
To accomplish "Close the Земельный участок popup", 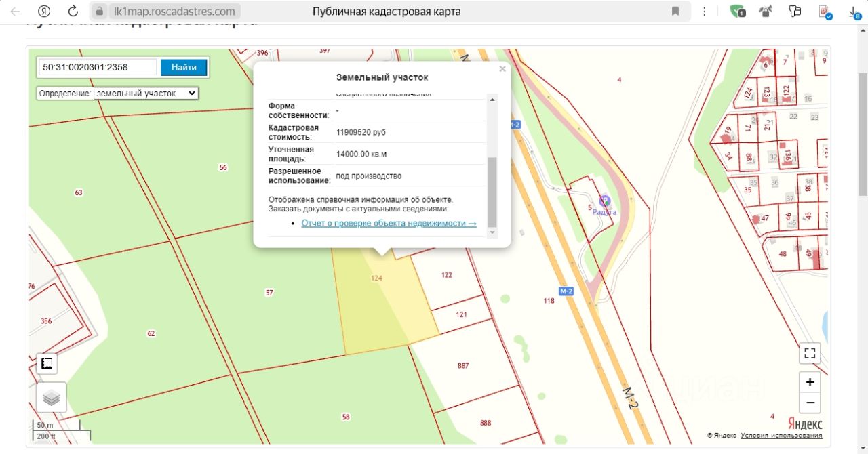I will (502, 68).
